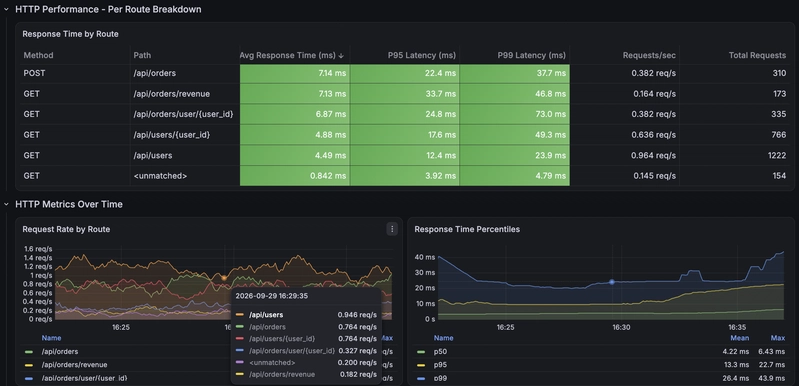The height and width of the screenshot is (386, 799).
Task: Sort by P99 Latency (ms) header
Action: click(x=531, y=55)
